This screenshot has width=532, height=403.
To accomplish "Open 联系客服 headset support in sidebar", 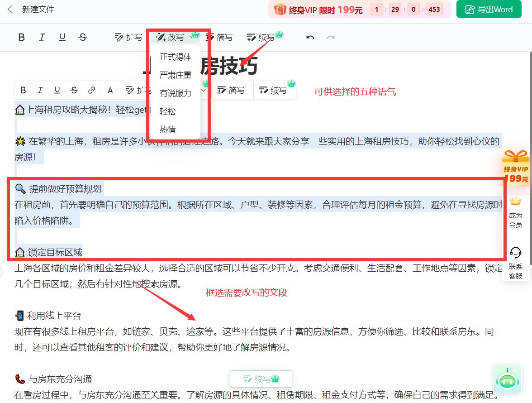I will (x=515, y=263).
